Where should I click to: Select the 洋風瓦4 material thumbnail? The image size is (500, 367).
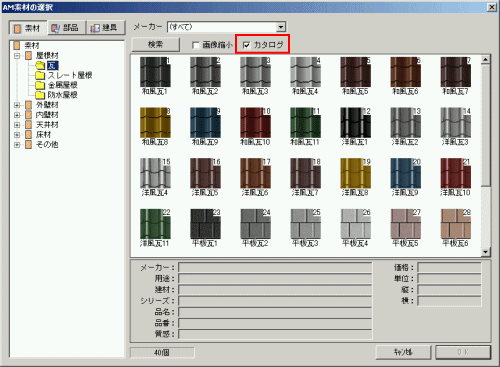tap(155, 173)
